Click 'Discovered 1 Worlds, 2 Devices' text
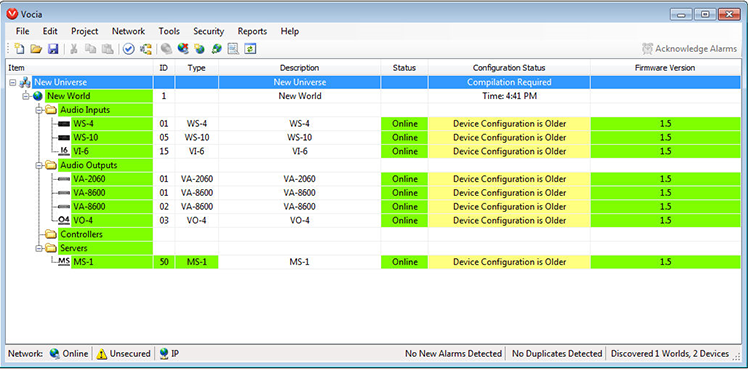 coord(670,354)
